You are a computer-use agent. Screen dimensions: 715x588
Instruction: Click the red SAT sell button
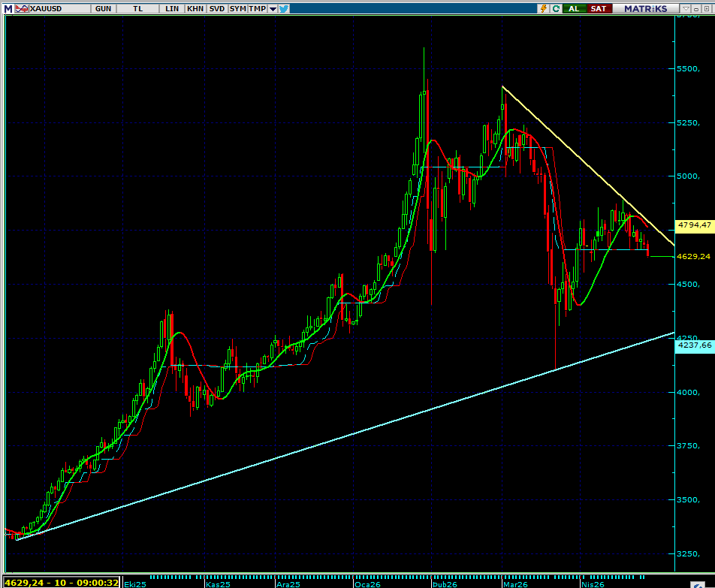[x=599, y=9]
